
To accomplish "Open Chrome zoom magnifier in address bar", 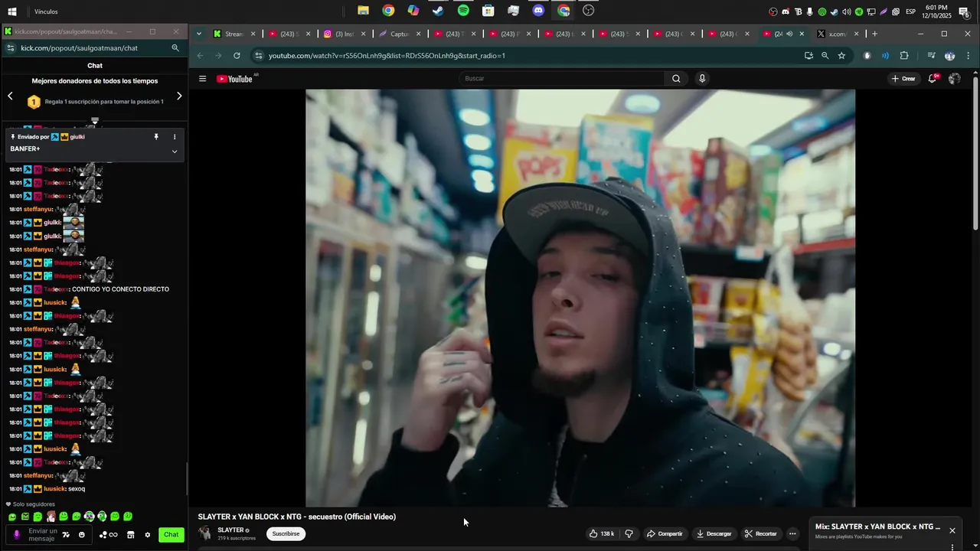I will tap(825, 55).
